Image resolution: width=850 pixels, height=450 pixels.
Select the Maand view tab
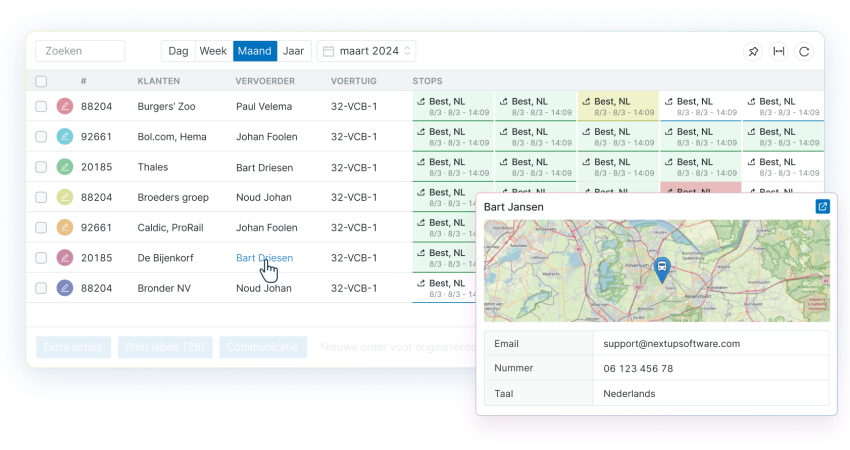tap(255, 51)
